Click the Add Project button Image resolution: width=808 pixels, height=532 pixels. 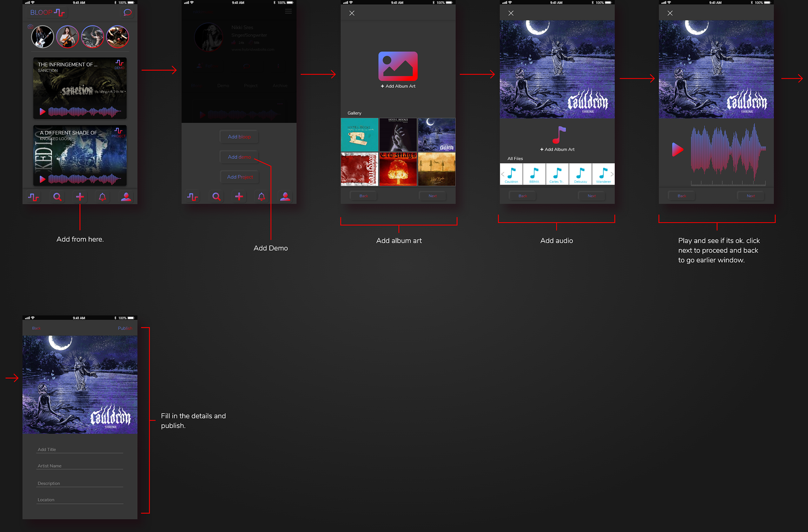[240, 177]
